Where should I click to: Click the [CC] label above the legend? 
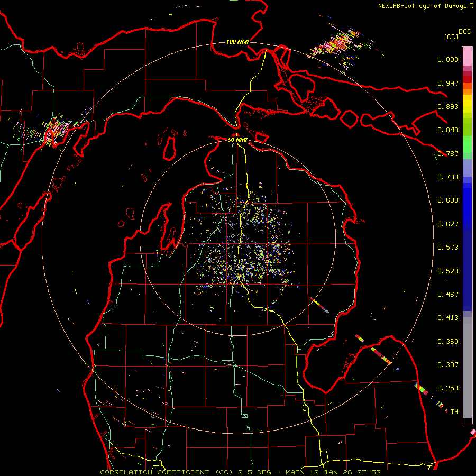(452, 36)
